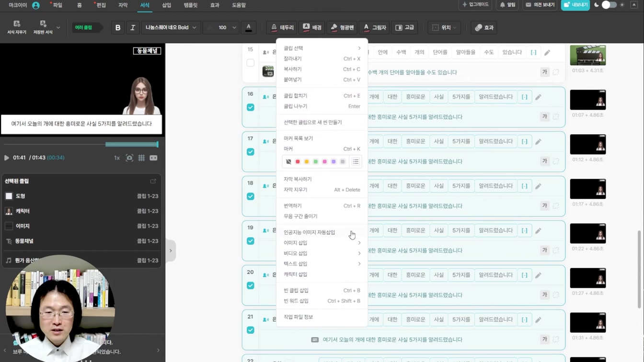Select the 이미지 image layer row
The width and height of the screenshot is (644, 362).
(81, 226)
